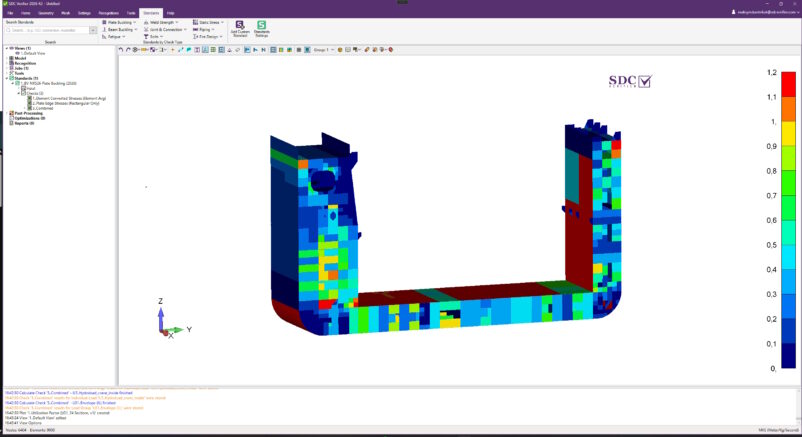
Task: Click the orange plus icon in view toolbar
Action: point(173,50)
